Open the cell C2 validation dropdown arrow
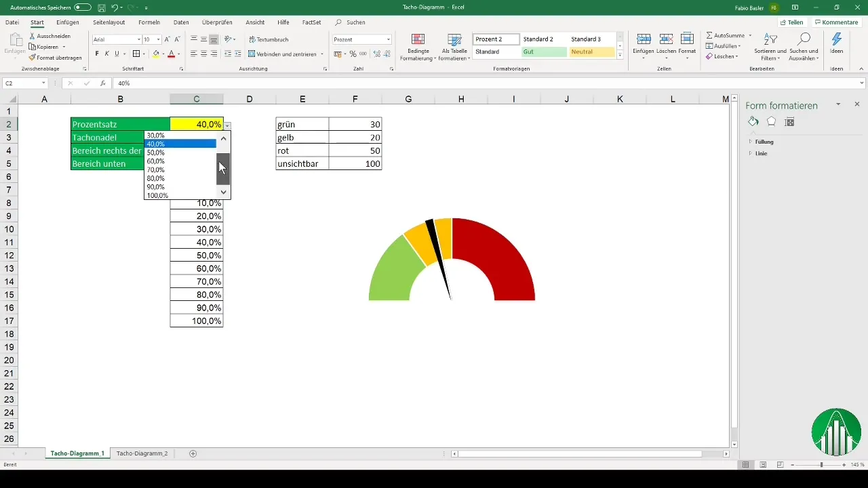This screenshot has height=488, width=868. (x=227, y=125)
